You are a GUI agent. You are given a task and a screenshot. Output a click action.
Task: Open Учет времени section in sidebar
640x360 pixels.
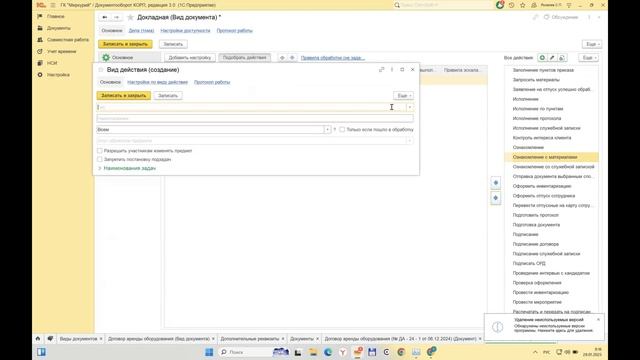61,51
